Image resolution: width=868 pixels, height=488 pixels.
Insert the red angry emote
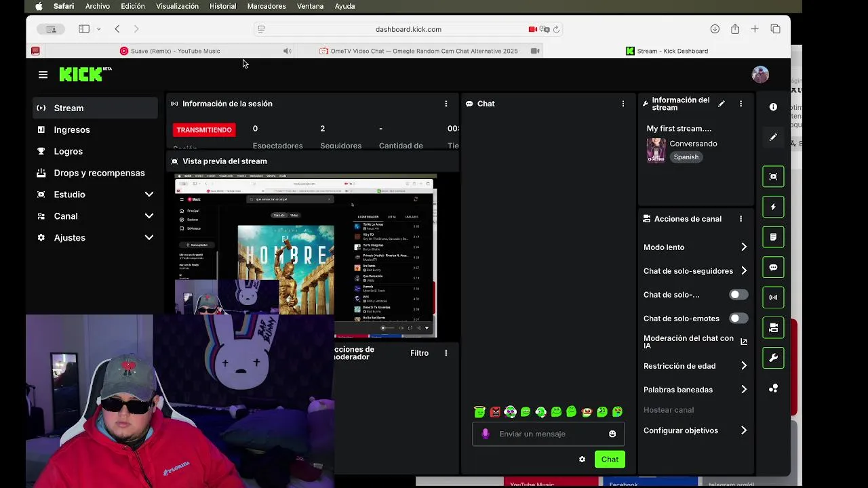coord(495,411)
